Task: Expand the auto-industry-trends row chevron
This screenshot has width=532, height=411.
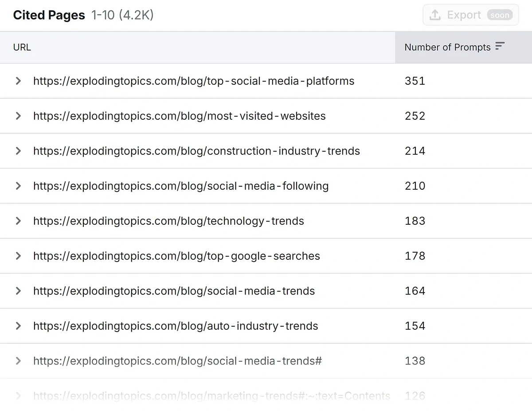Action: [18, 326]
